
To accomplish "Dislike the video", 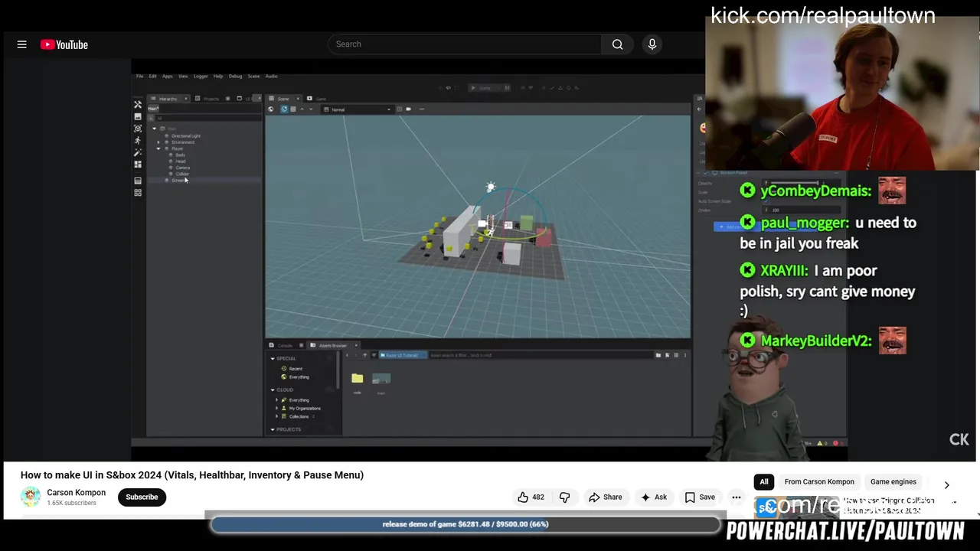I will click(x=564, y=497).
